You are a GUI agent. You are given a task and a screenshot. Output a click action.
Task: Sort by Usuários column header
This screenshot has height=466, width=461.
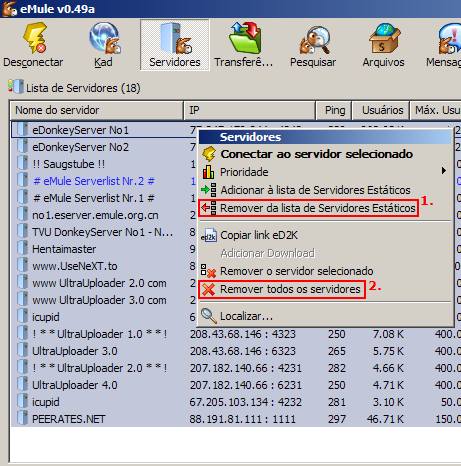point(381,110)
